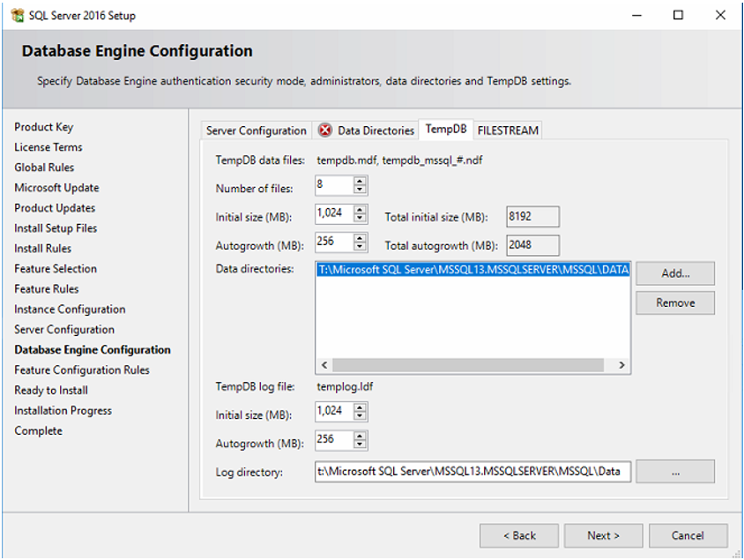This screenshot has width=744, height=560.
Task: Click the data files Autogrowth field
Action: tap(334, 242)
